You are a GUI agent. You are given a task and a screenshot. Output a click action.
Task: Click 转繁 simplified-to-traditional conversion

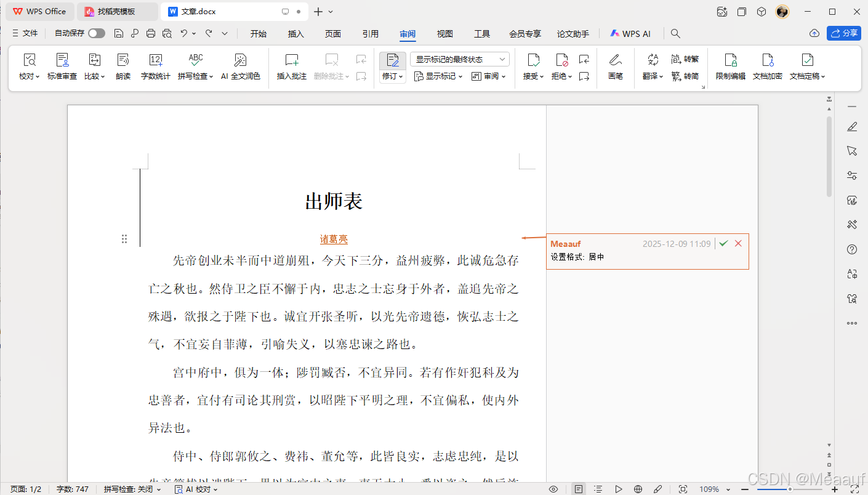(685, 59)
